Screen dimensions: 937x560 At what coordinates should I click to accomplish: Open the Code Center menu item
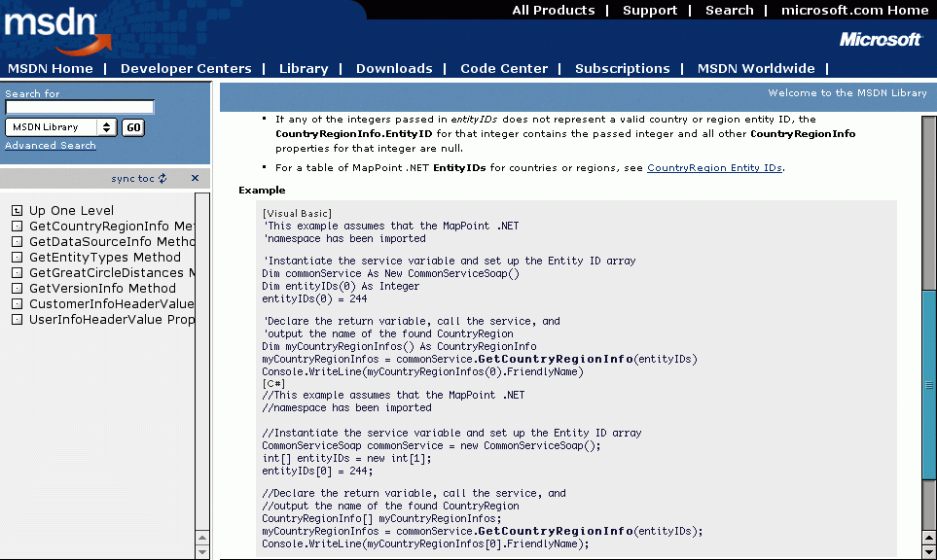(x=504, y=69)
